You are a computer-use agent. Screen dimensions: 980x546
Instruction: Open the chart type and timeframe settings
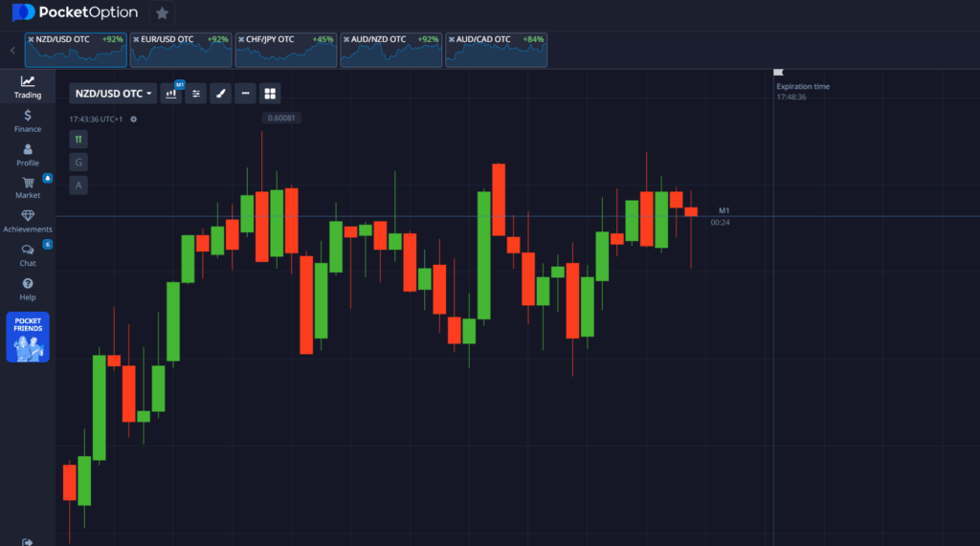[x=172, y=94]
